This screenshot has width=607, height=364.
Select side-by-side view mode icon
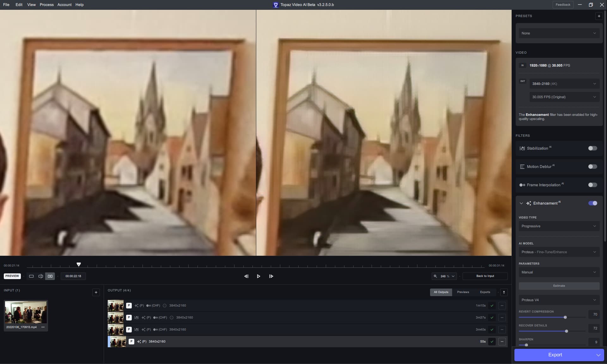click(50, 276)
